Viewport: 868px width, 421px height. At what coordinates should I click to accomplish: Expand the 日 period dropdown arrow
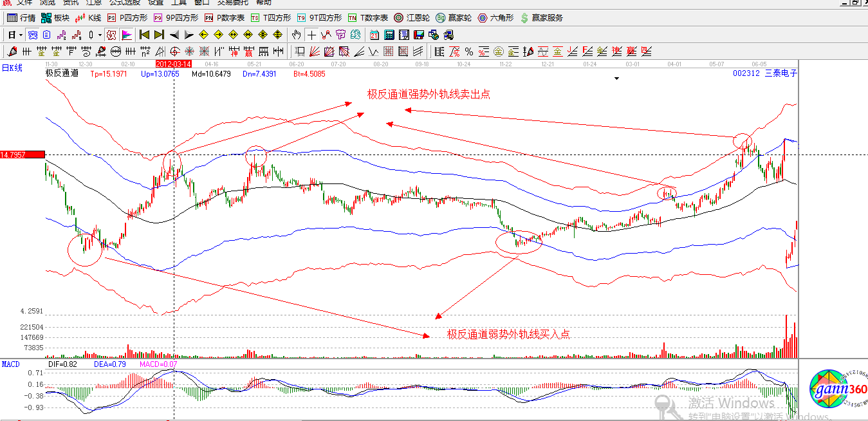click(21, 35)
